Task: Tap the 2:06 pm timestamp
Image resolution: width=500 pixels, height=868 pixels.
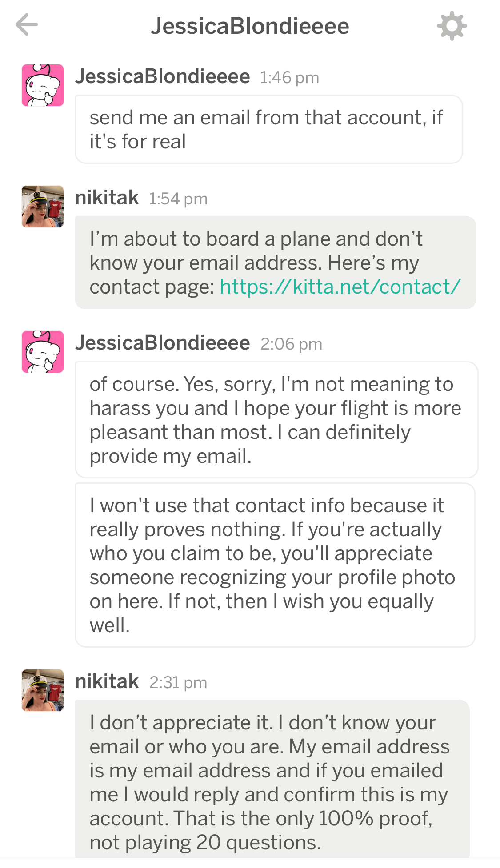Action: tap(291, 344)
